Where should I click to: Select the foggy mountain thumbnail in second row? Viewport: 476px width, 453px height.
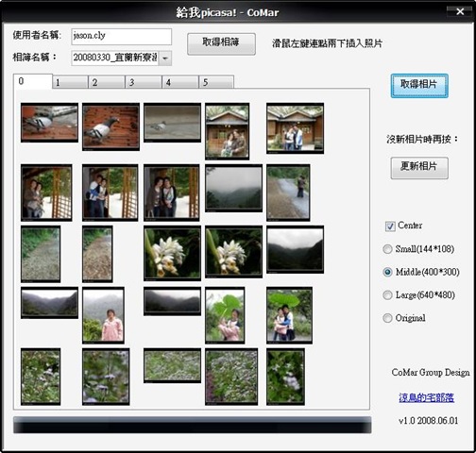(233, 188)
